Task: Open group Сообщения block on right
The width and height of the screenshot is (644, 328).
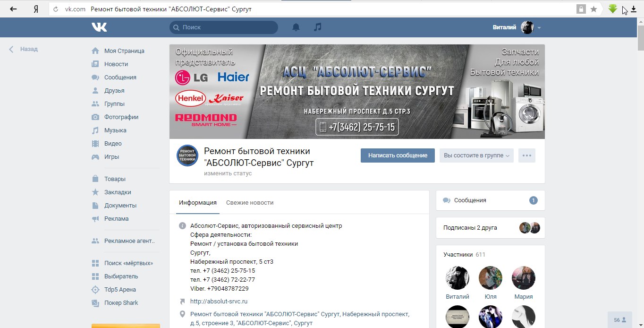Action: (x=490, y=200)
